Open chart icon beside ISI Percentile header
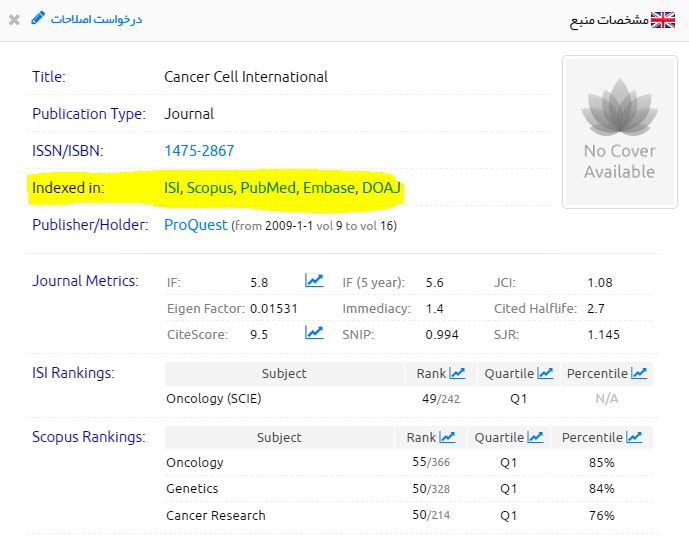Screen dimensions: 689x543 pos(639,373)
